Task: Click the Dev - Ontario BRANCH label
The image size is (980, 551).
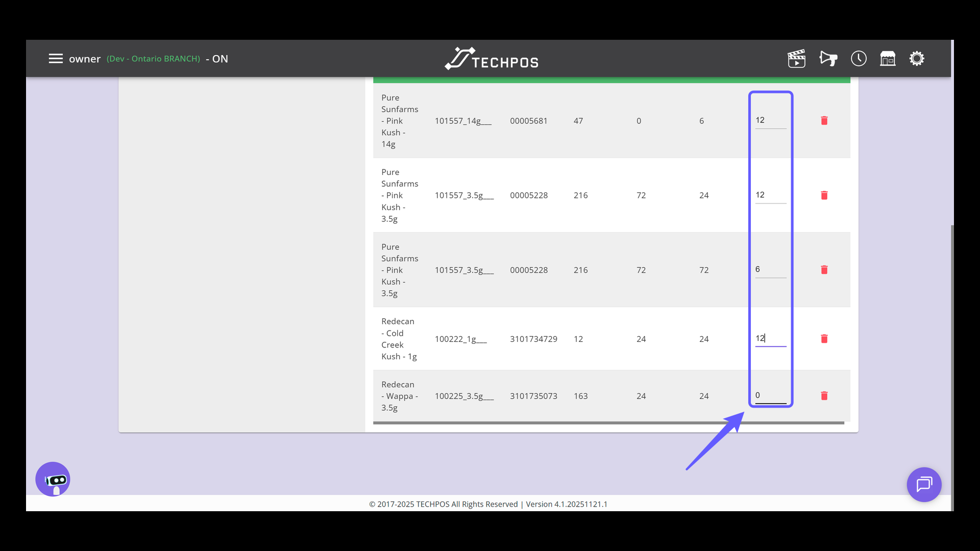Action: (x=153, y=59)
